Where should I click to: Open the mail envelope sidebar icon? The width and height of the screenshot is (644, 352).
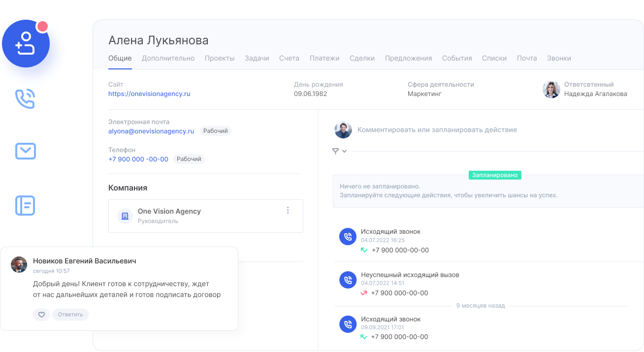tap(25, 151)
